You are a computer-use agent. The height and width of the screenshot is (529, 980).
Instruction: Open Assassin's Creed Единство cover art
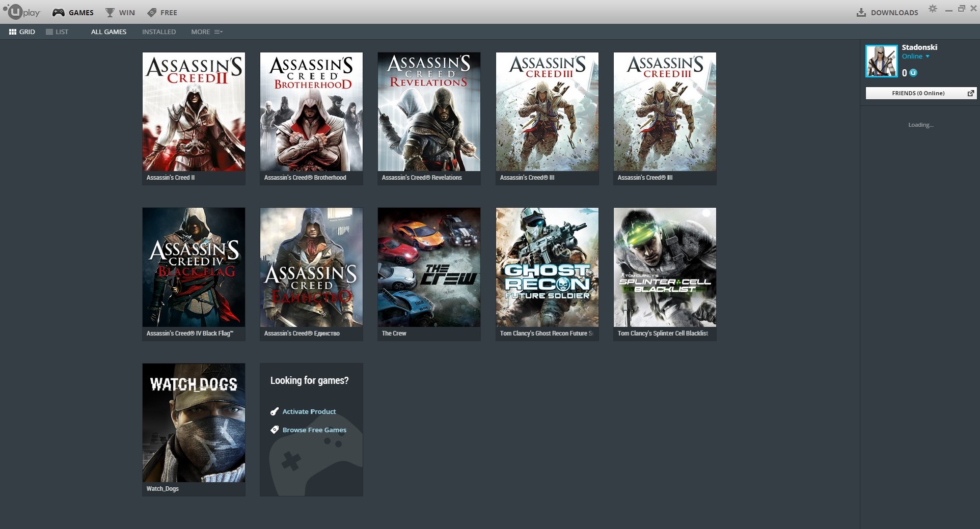(311, 267)
